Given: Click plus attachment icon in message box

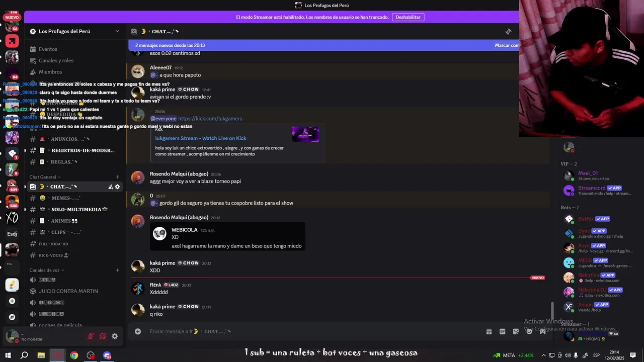Looking at the screenshot, I should point(138,331).
